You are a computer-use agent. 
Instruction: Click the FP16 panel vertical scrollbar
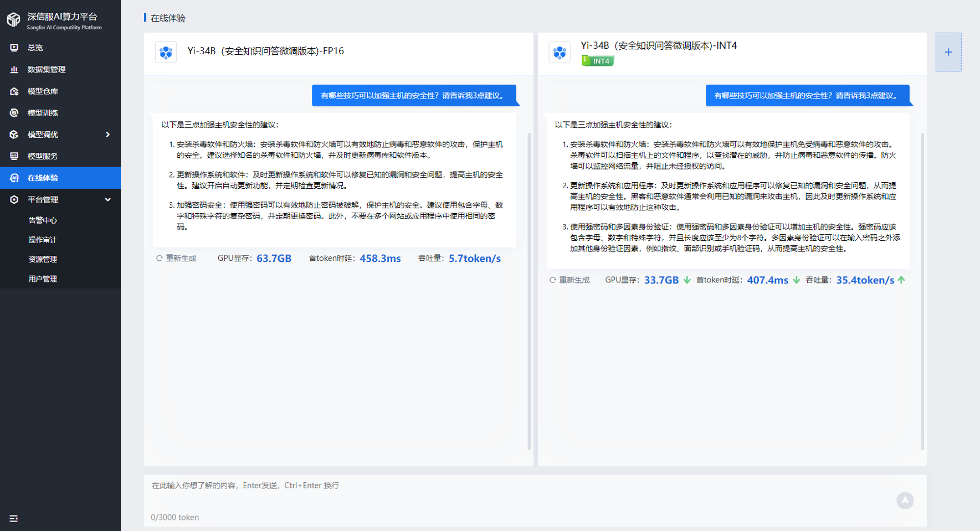click(x=530, y=291)
